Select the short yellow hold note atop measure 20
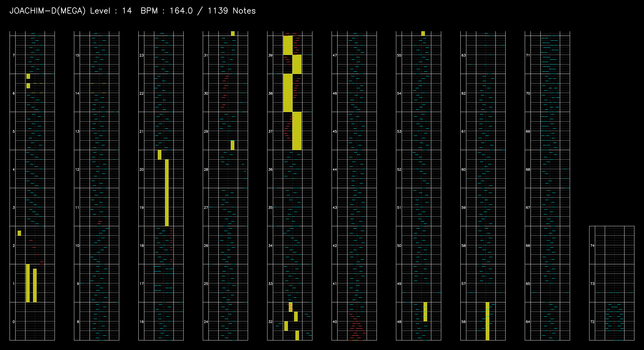The width and height of the screenshot is (644, 350). tap(159, 155)
